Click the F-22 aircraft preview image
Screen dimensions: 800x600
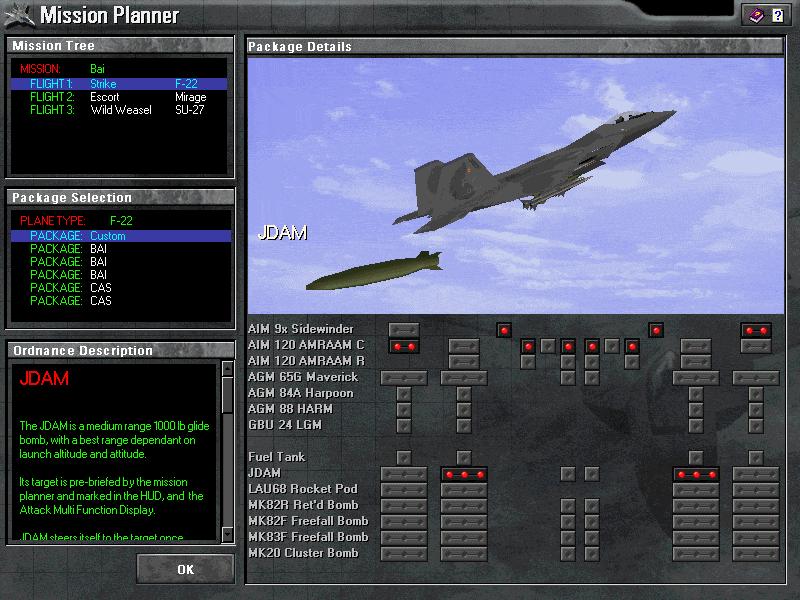click(516, 186)
